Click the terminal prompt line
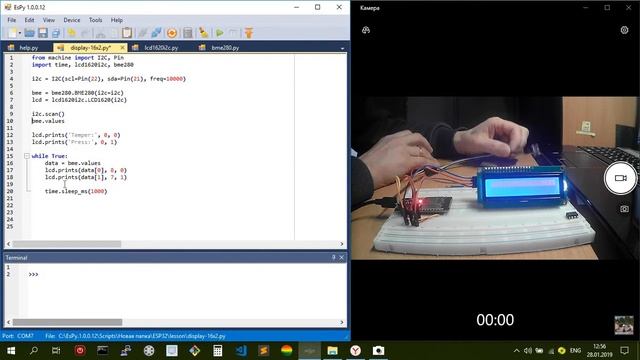 [33, 274]
